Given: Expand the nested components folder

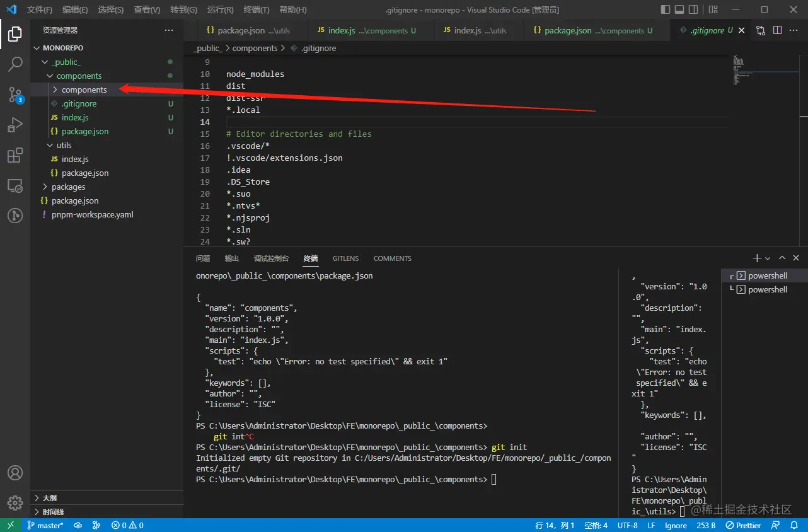Looking at the screenshot, I should pyautogui.click(x=84, y=90).
